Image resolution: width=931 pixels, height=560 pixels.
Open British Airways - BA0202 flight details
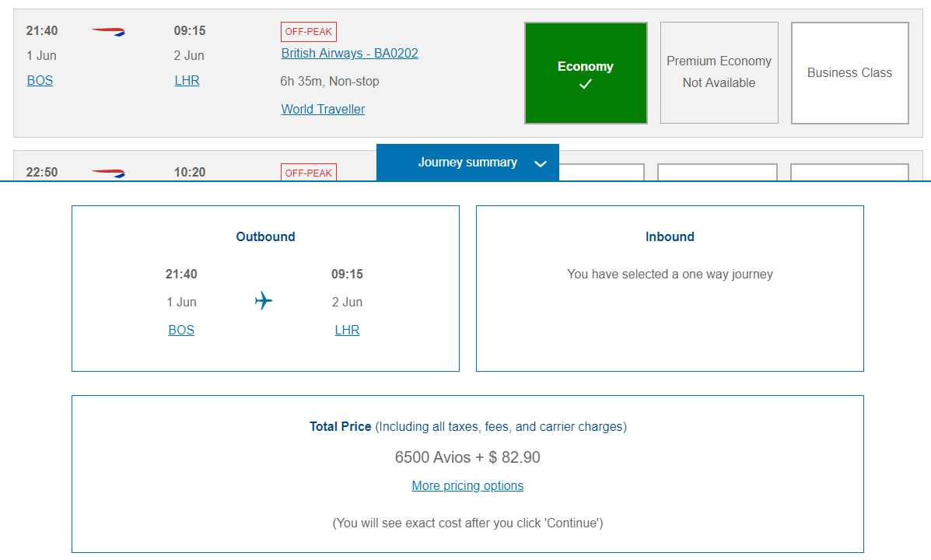tap(349, 54)
